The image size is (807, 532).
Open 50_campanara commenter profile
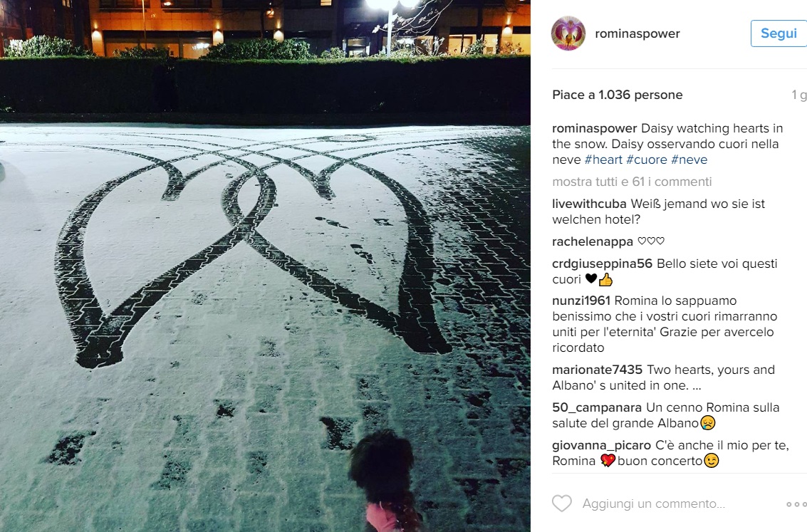[597, 407]
